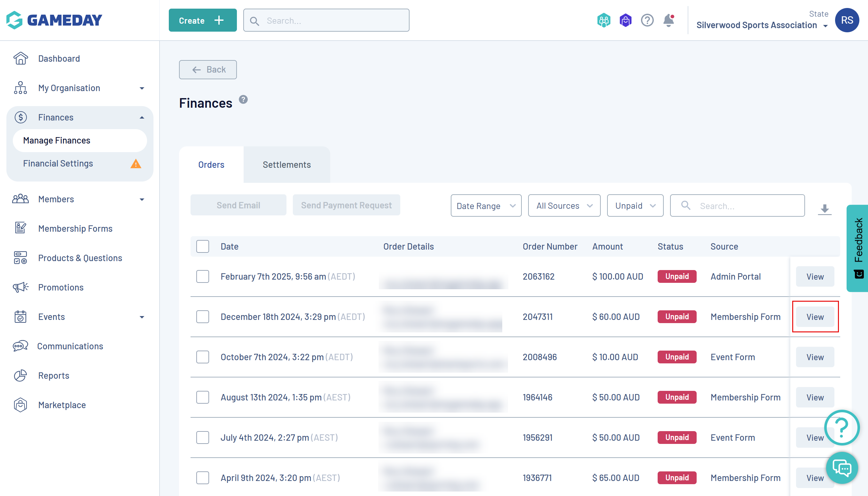
Task: Open Financial Settings in sidebar
Action: (58, 164)
